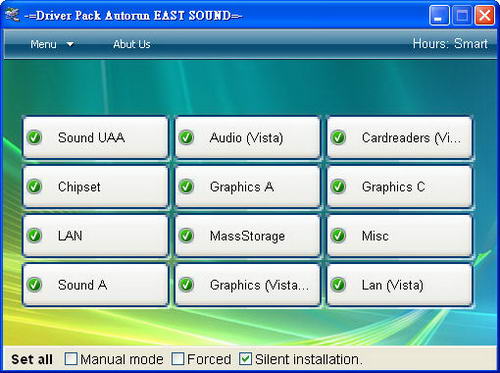The image size is (500, 373).
Task: Click the Hours: Smart label
Action: click(x=450, y=44)
